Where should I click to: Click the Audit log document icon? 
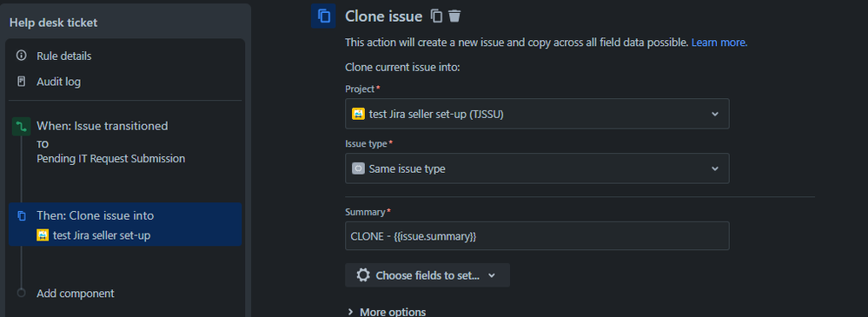point(22,82)
